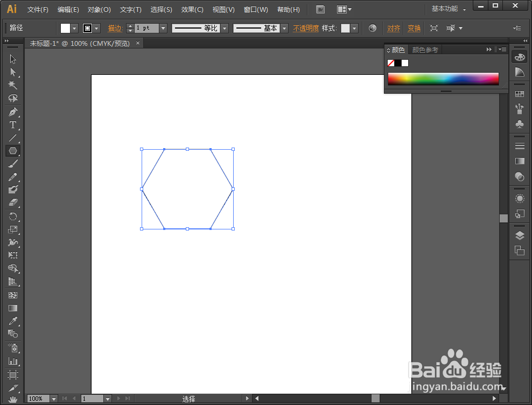Select the Paintbrush tool
Image resolution: width=532 pixels, height=405 pixels.
[13, 164]
